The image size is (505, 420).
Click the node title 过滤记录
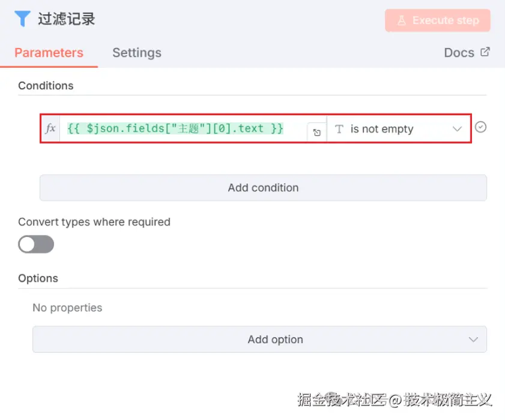tap(67, 19)
